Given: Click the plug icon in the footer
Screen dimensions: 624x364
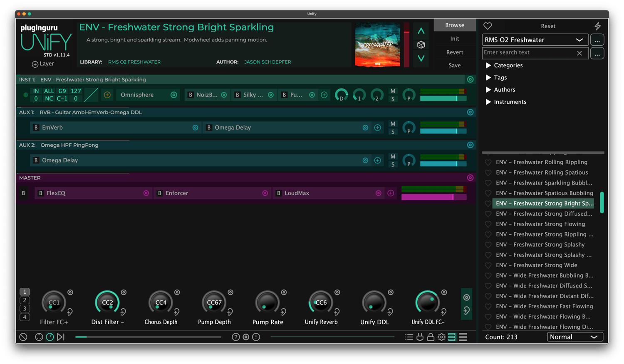Looking at the screenshot, I should [x=420, y=337].
